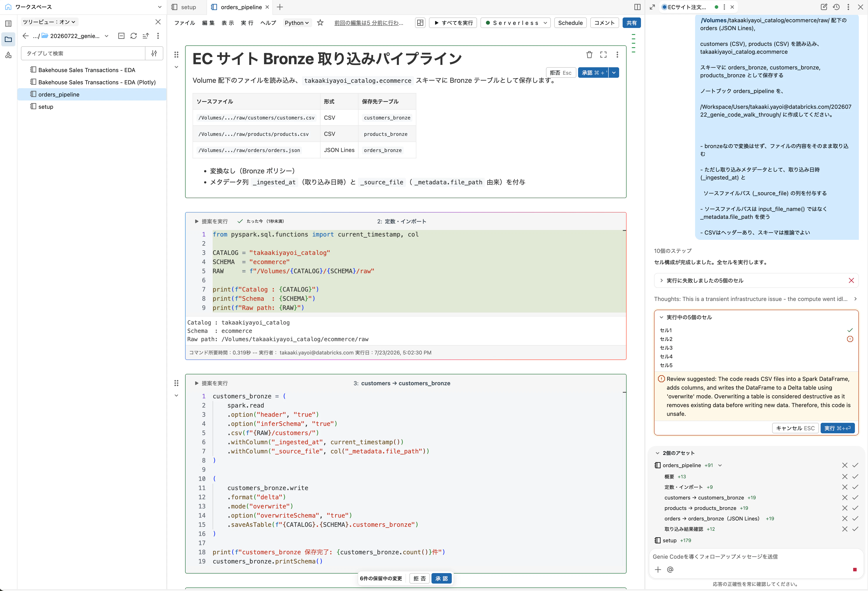Reject the 取り込み結果確認 cell change

[844, 529]
